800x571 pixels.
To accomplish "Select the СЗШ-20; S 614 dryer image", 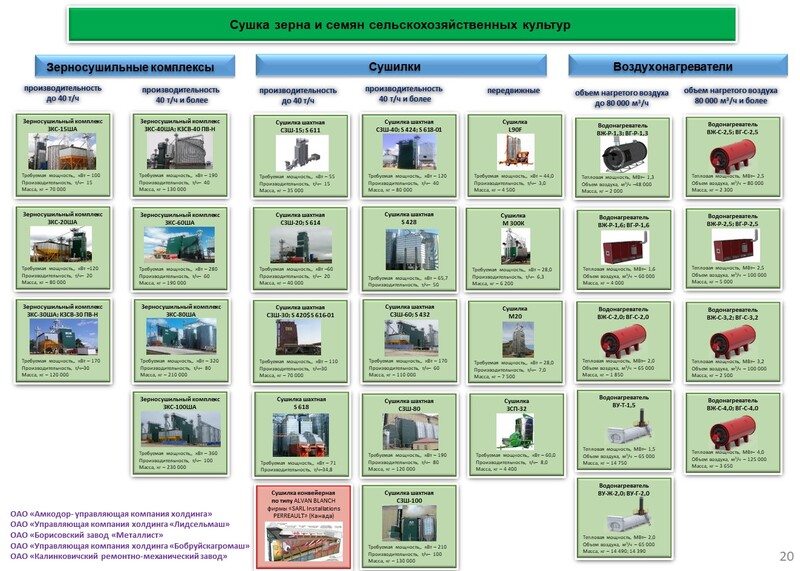I will point(301,245).
